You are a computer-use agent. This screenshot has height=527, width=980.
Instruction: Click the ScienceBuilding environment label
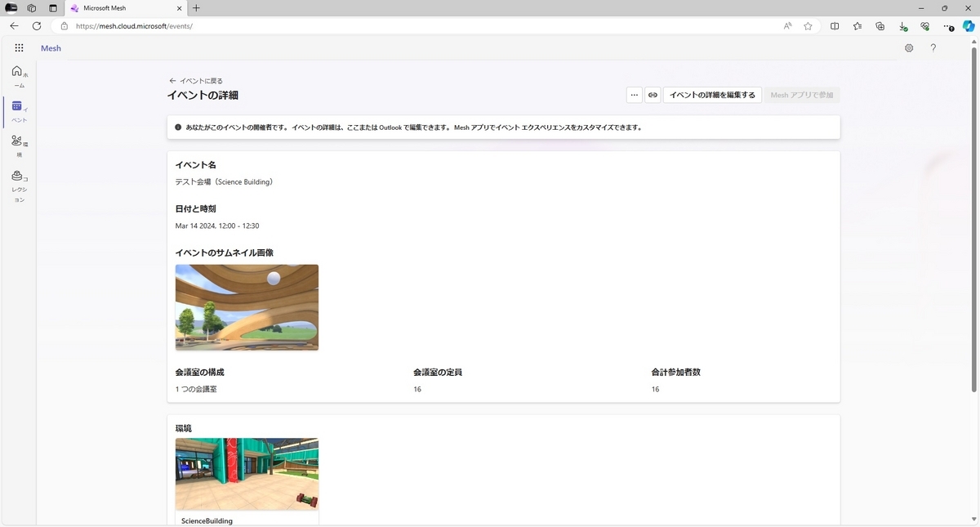(207, 520)
